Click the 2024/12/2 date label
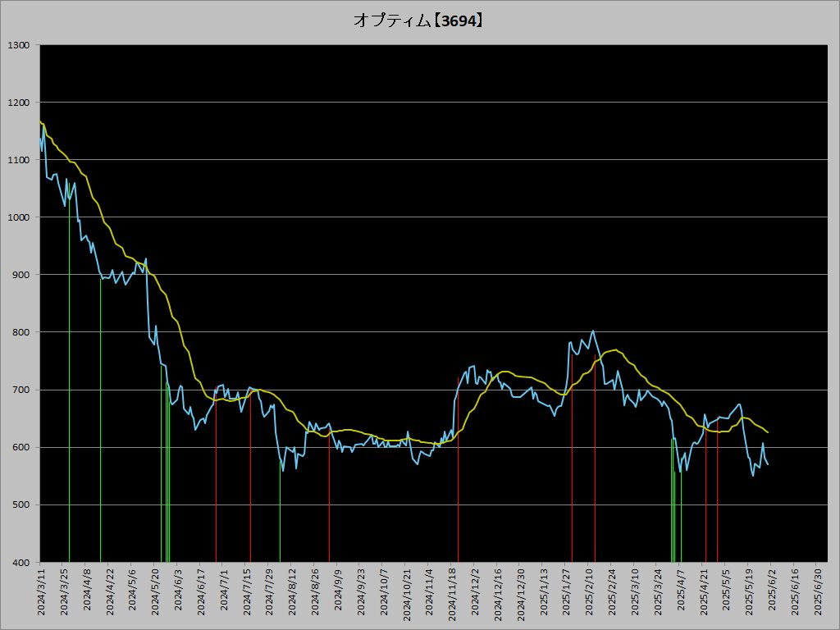The height and width of the screenshot is (630, 840). [x=476, y=591]
